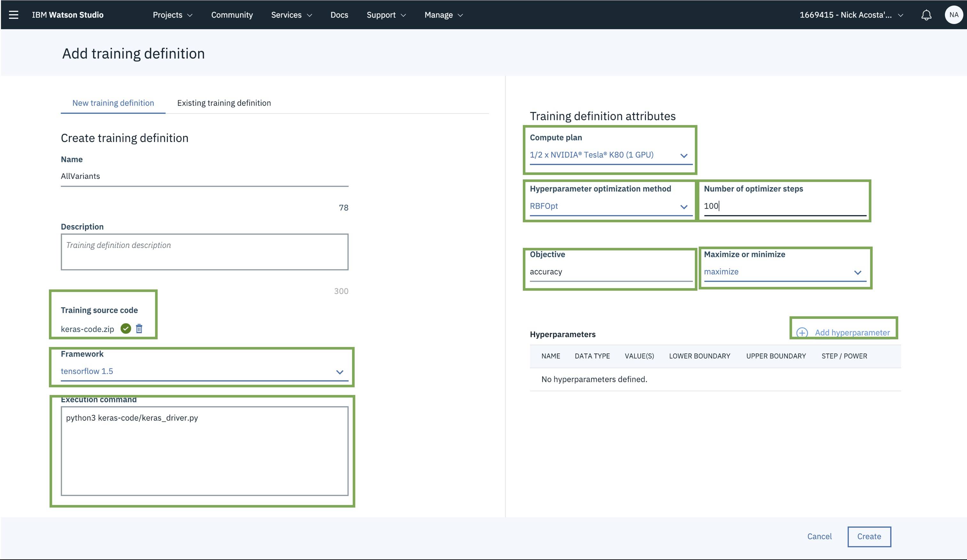Open the hamburger navigation menu

coord(14,15)
